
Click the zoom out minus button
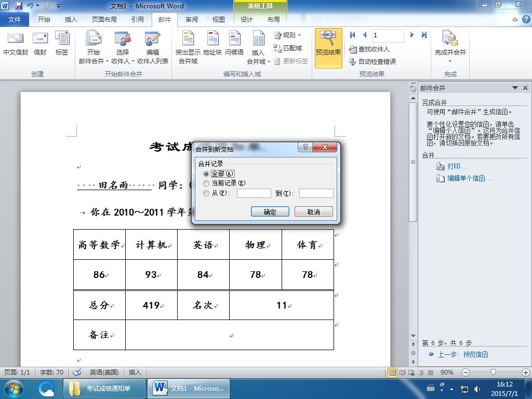(465, 372)
